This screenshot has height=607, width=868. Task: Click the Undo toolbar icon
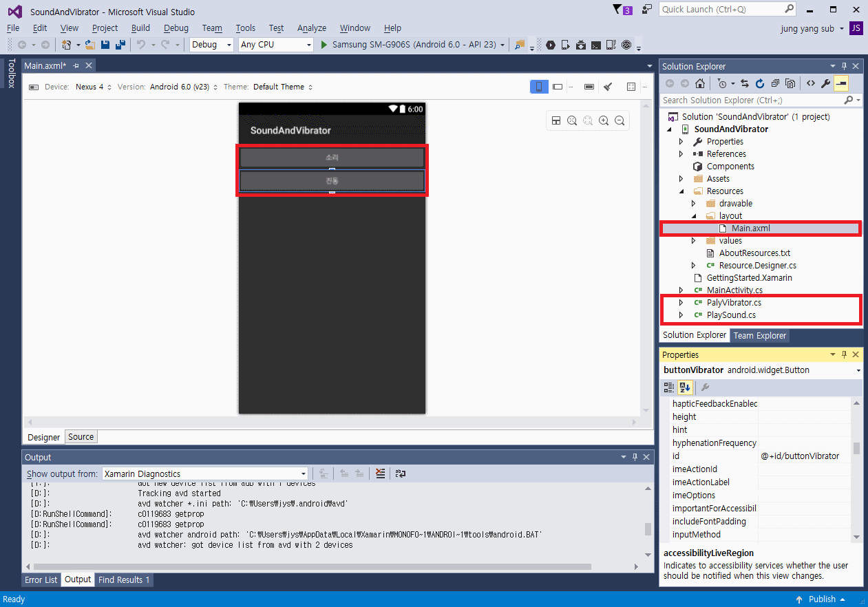coord(140,45)
